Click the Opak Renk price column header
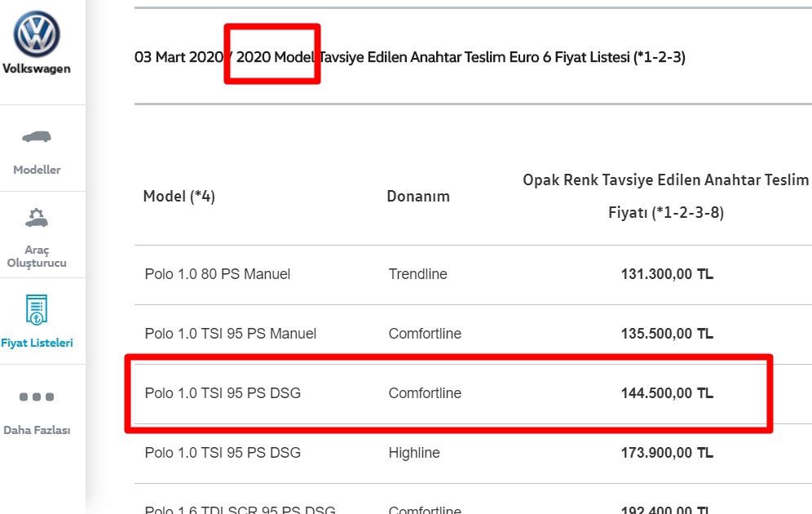This screenshot has height=514, width=812. point(665,196)
